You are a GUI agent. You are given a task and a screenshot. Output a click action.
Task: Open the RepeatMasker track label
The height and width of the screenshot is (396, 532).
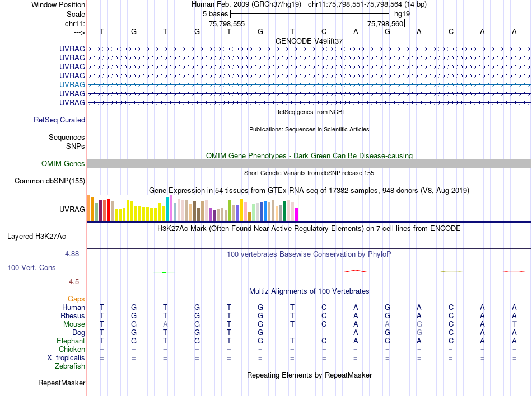[x=62, y=383]
